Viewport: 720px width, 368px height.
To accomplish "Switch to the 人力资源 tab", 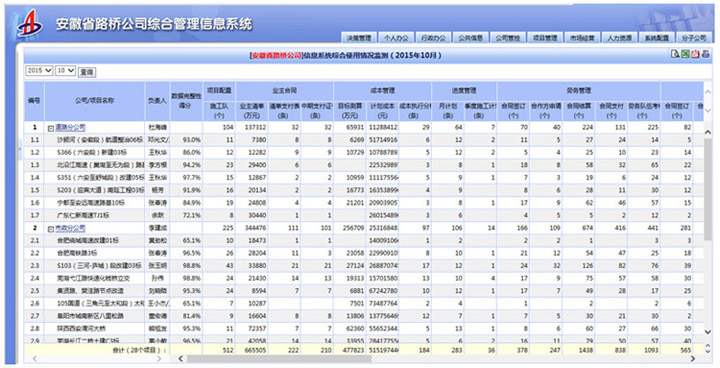I will point(619,38).
